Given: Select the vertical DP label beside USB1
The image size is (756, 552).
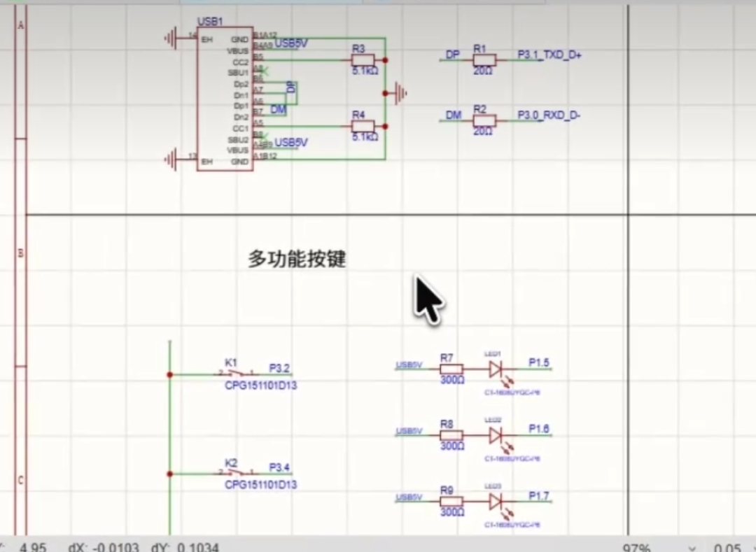Looking at the screenshot, I should [x=290, y=87].
